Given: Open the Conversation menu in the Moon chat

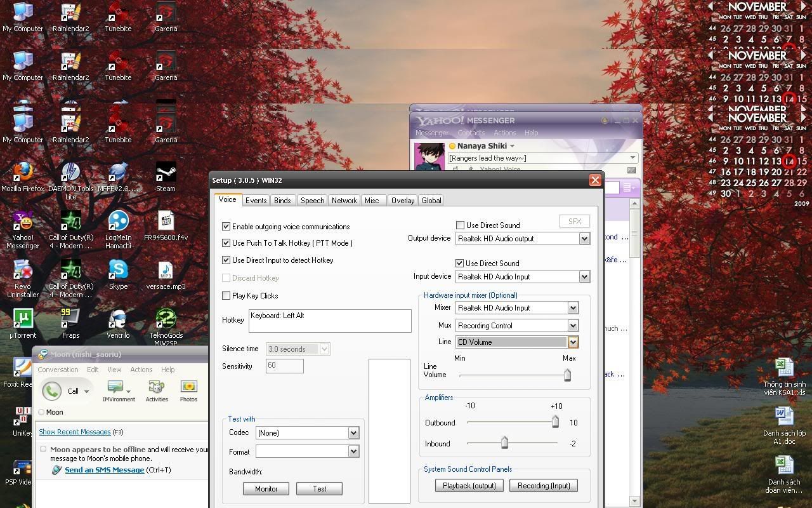Looking at the screenshot, I should (x=58, y=369).
